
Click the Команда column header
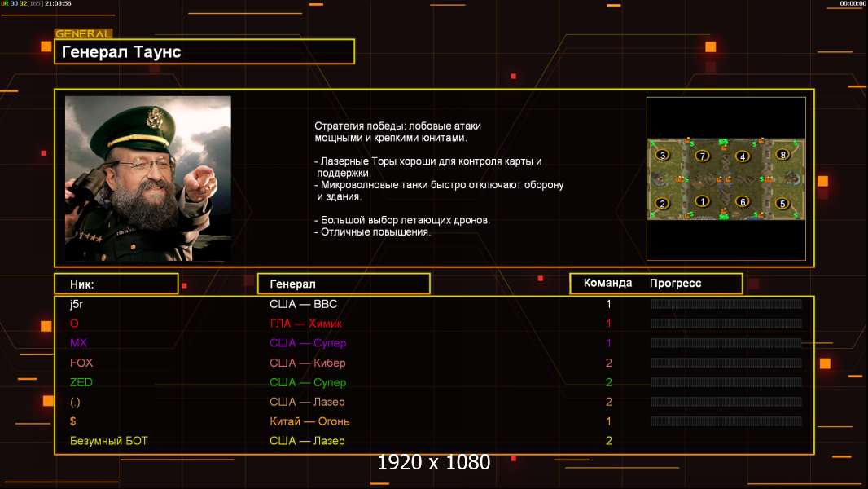pyautogui.click(x=607, y=283)
